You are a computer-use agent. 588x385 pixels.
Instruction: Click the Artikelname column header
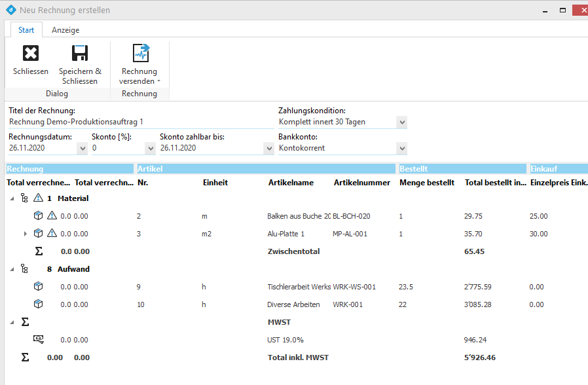click(x=291, y=183)
